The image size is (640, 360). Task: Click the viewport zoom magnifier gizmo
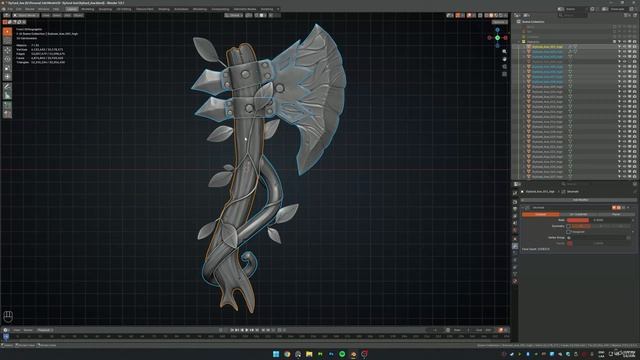coord(504,52)
